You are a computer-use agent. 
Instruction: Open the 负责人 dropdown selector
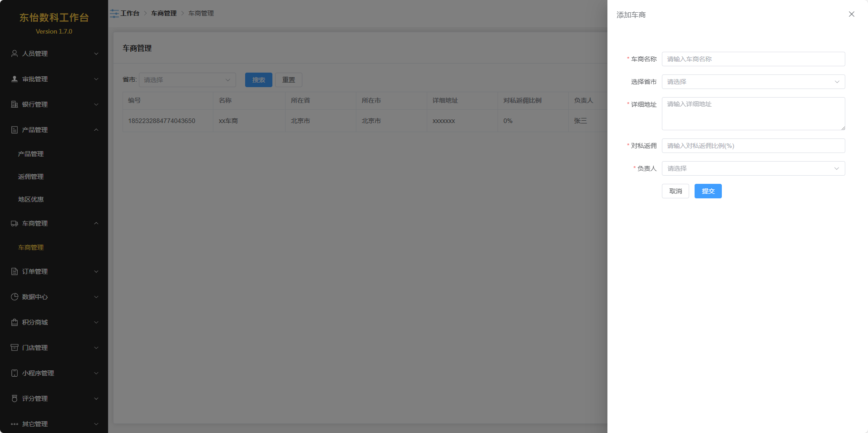click(x=753, y=168)
